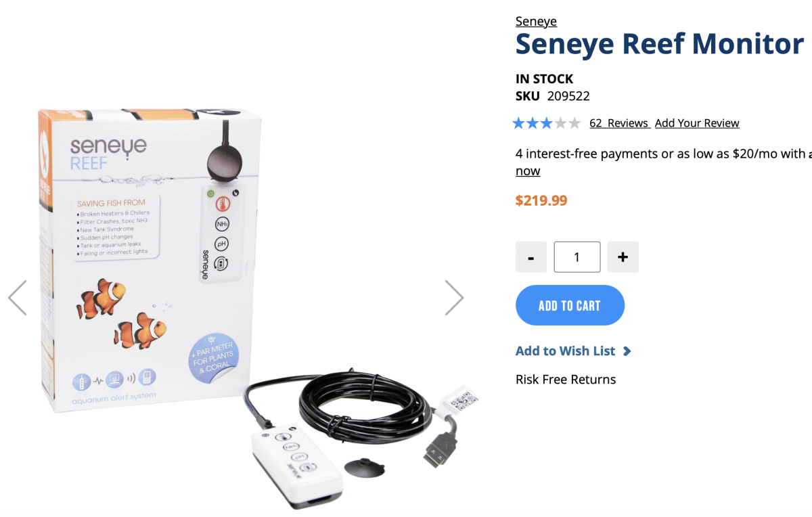Open the Seneye brand link

click(536, 22)
